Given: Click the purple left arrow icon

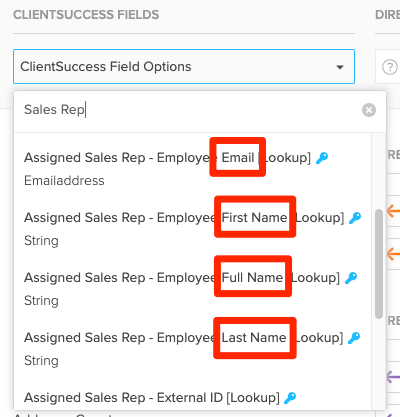Looking at the screenshot, I should 393,377.
